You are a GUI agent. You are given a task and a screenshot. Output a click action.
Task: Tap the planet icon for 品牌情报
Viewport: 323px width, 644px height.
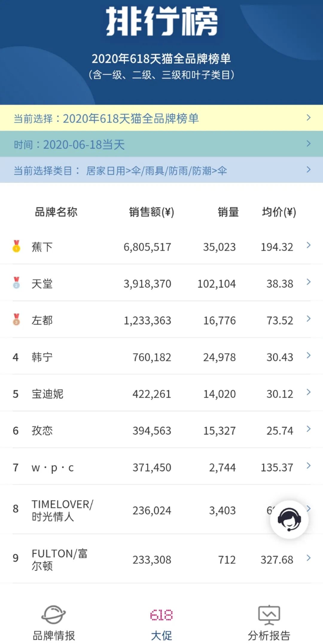[54, 615]
